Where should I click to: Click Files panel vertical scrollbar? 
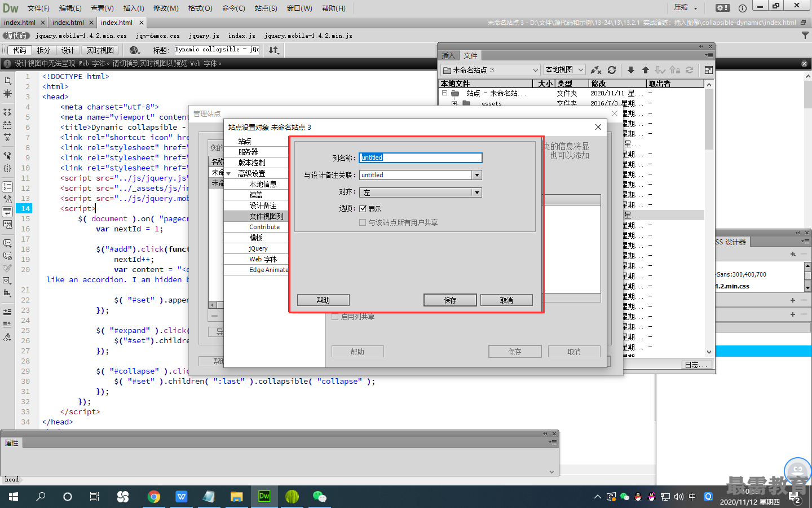click(709, 217)
